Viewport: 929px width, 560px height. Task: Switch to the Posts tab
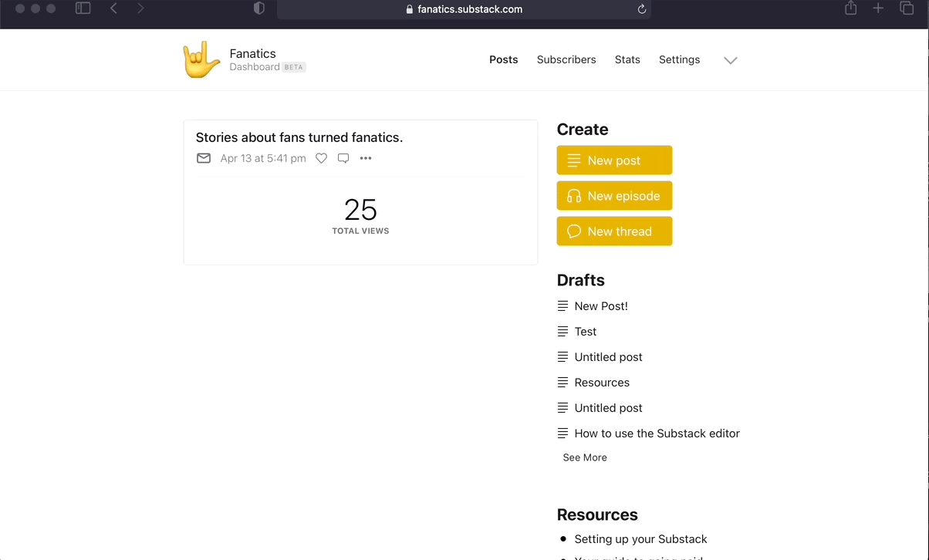[504, 59]
